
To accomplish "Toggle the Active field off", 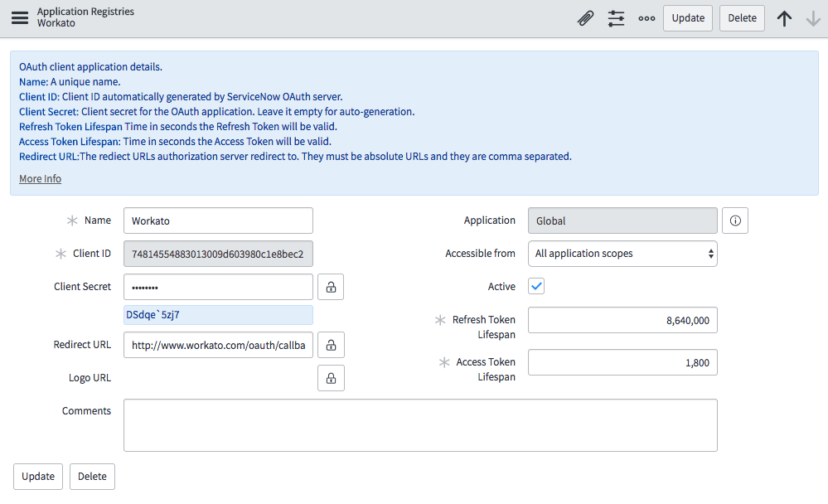I will pos(535,286).
